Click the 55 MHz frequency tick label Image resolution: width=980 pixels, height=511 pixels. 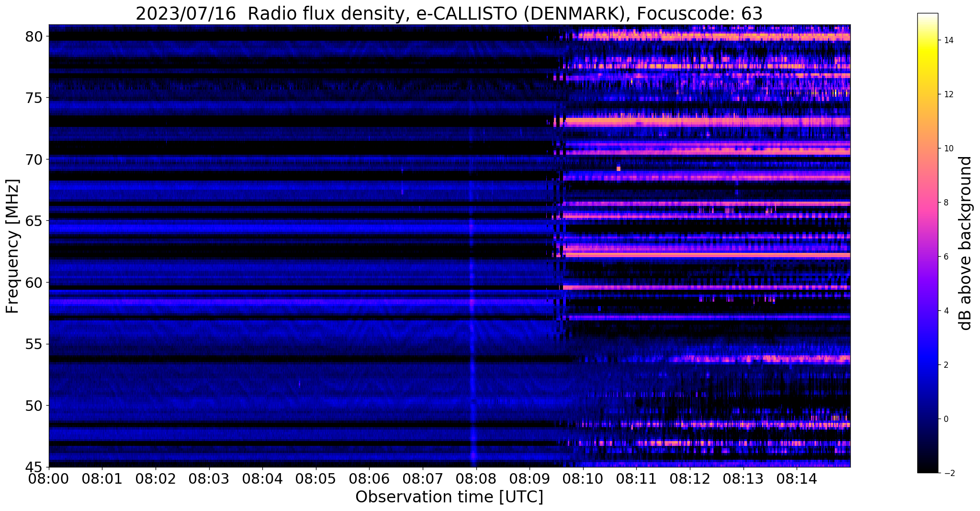pyautogui.click(x=34, y=344)
